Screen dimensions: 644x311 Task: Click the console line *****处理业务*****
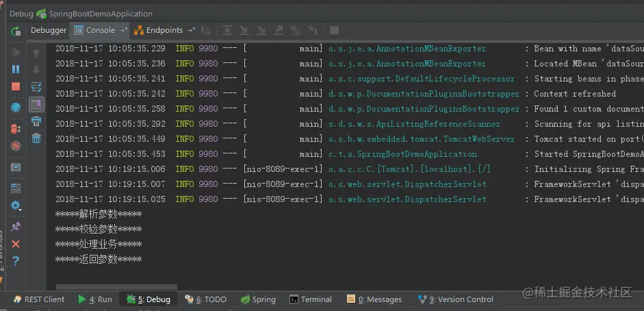(x=99, y=245)
